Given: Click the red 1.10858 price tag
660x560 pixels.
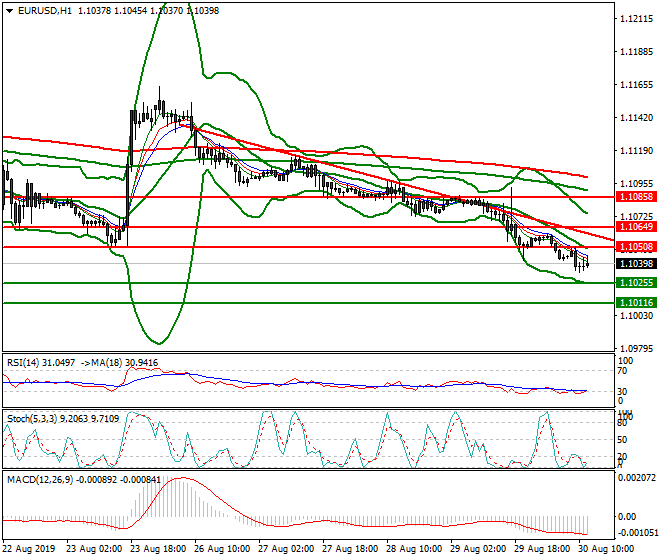Looking at the screenshot, I should click(x=637, y=198).
